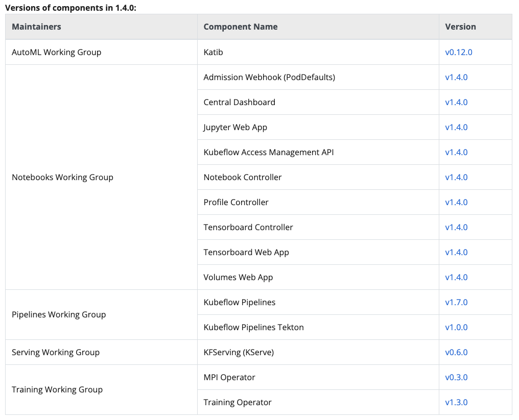Click the KFServing (KServe) component name
This screenshot has width=519, height=420.
pyautogui.click(x=239, y=353)
